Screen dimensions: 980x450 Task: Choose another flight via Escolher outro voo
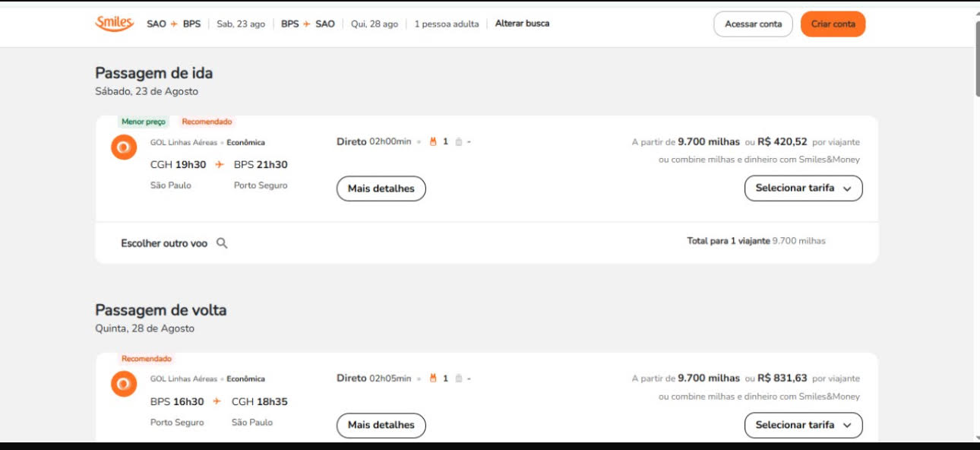pos(164,243)
